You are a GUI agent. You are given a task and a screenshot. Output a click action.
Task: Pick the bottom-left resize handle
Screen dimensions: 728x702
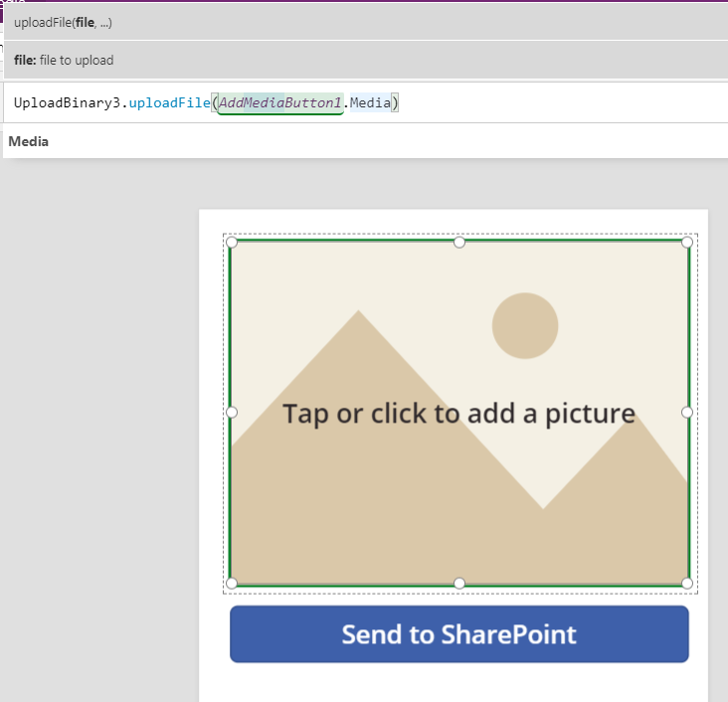click(x=232, y=583)
